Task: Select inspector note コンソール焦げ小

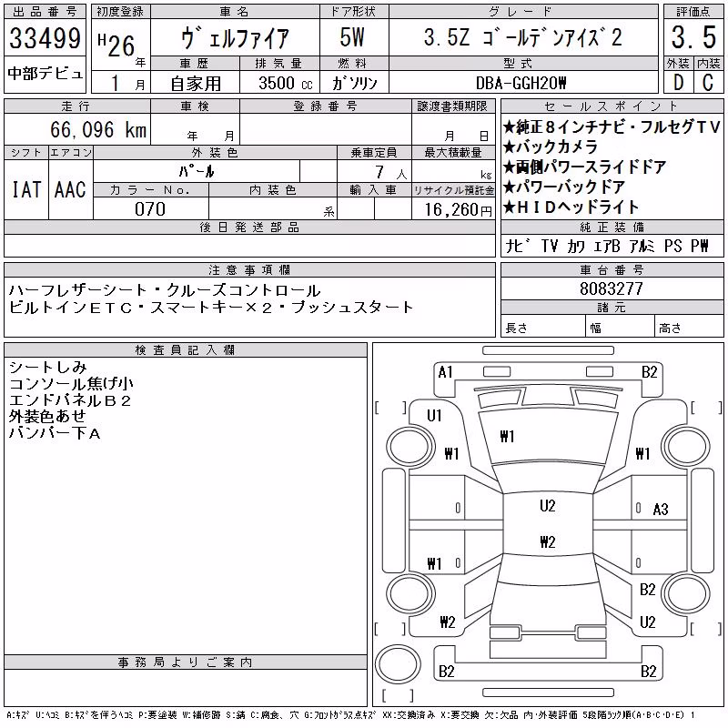Action: [x=71, y=383]
